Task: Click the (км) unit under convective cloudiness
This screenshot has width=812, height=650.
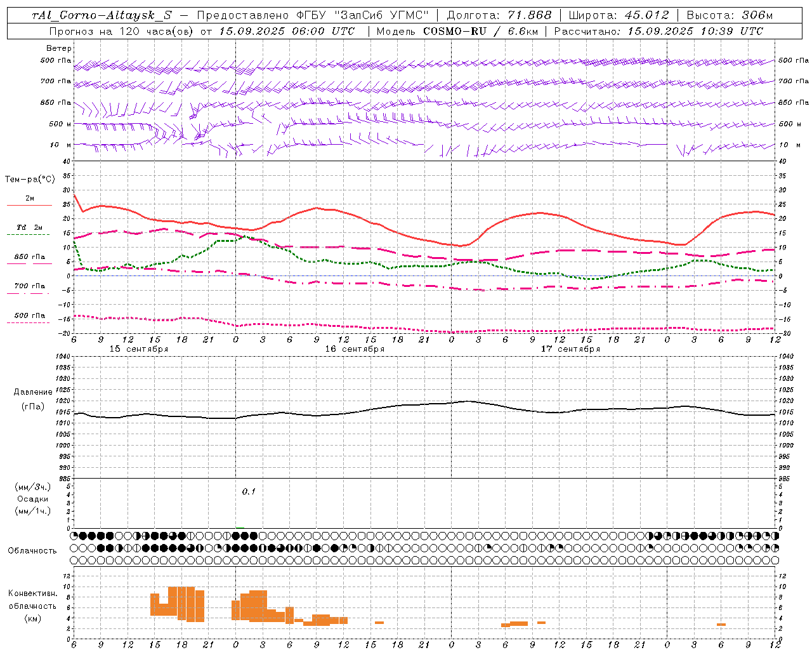Action: point(33,618)
